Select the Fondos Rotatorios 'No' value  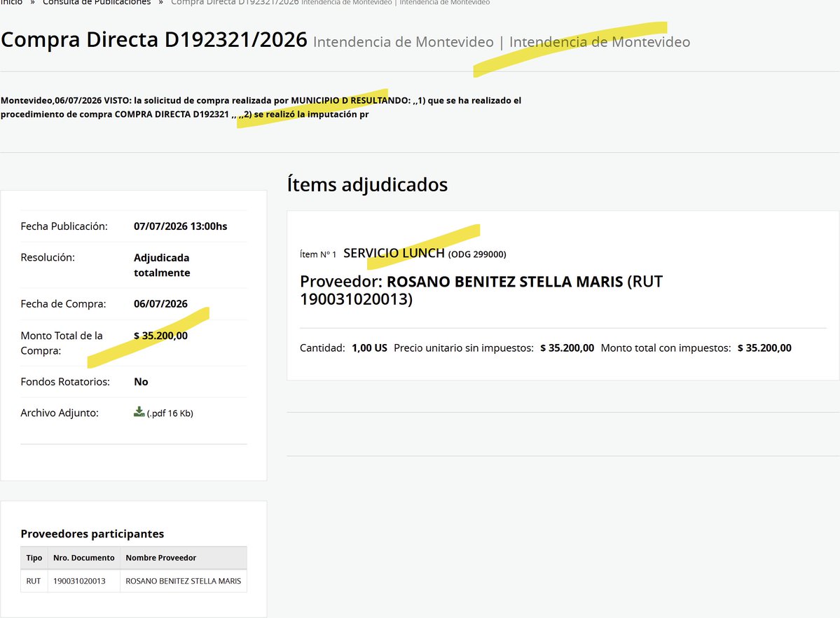[x=141, y=382]
